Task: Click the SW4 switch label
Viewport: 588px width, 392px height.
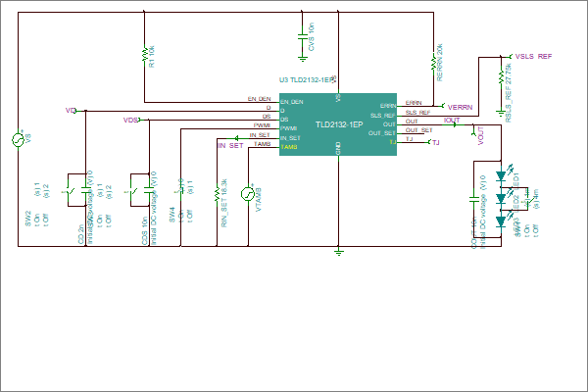Action: (172, 215)
